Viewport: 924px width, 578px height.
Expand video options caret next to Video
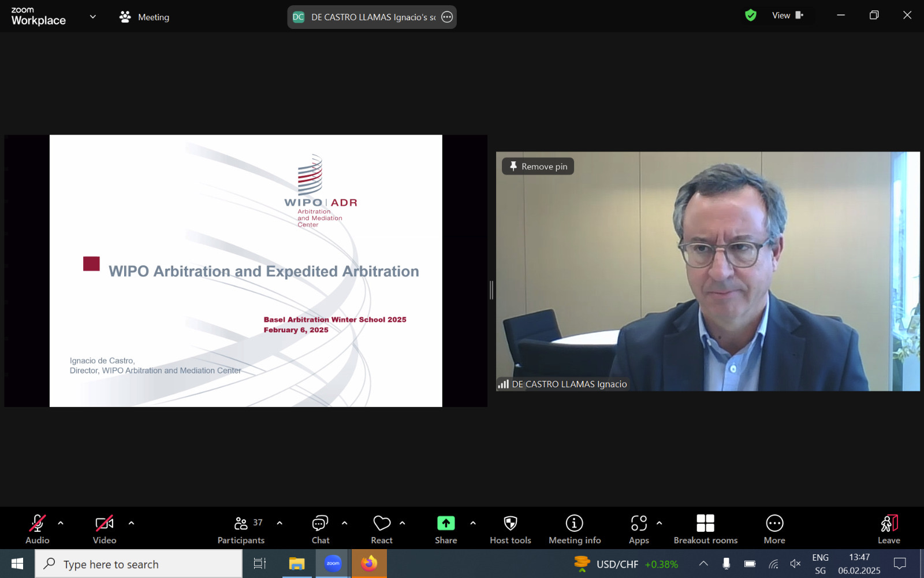[x=131, y=523]
